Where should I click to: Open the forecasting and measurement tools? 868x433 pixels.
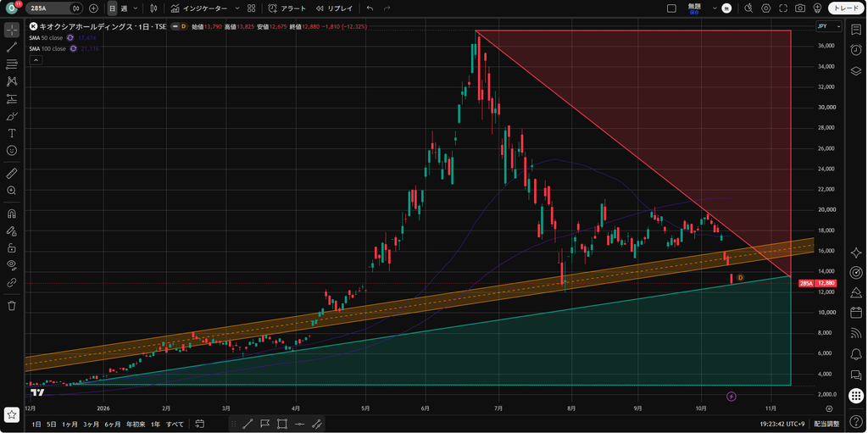point(12,99)
